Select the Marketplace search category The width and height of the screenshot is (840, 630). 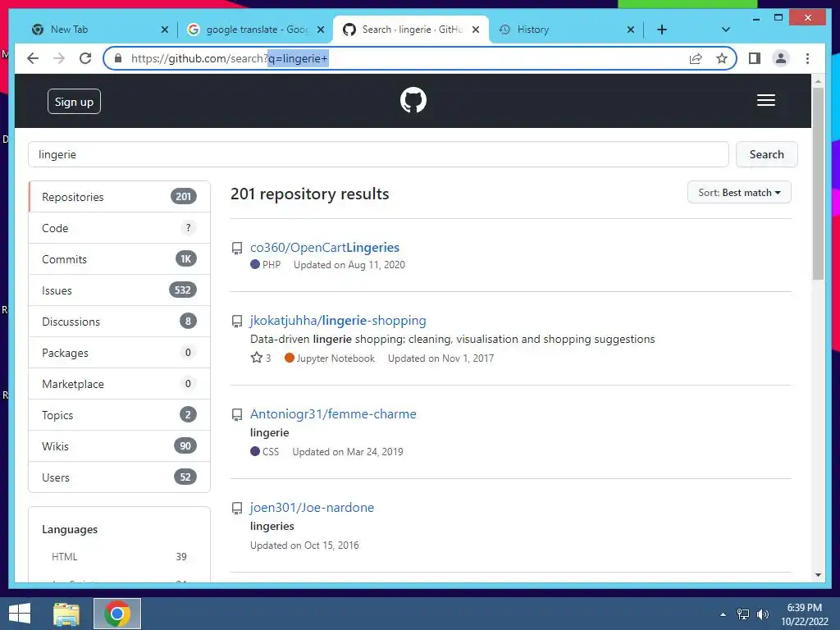(120, 384)
